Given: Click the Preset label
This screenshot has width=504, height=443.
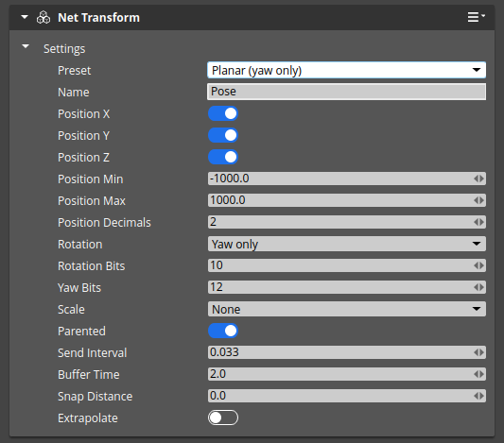Looking at the screenshot, I should [x=75, y=71].
